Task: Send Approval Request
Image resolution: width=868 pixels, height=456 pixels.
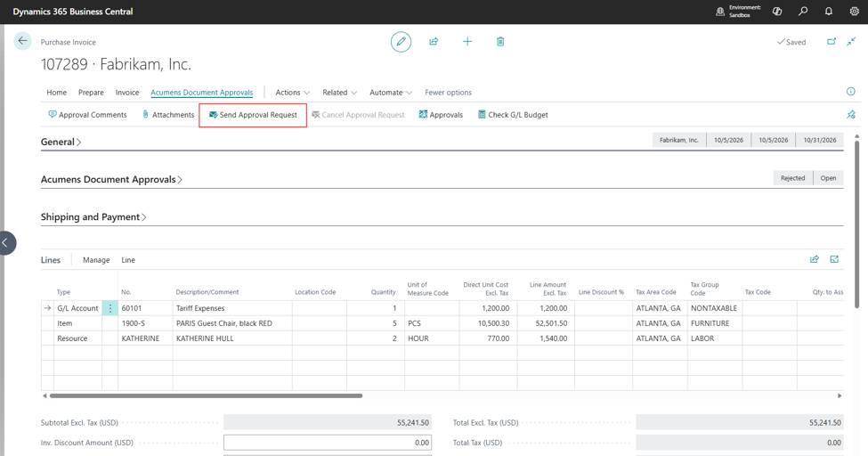Action: (253, 115)
